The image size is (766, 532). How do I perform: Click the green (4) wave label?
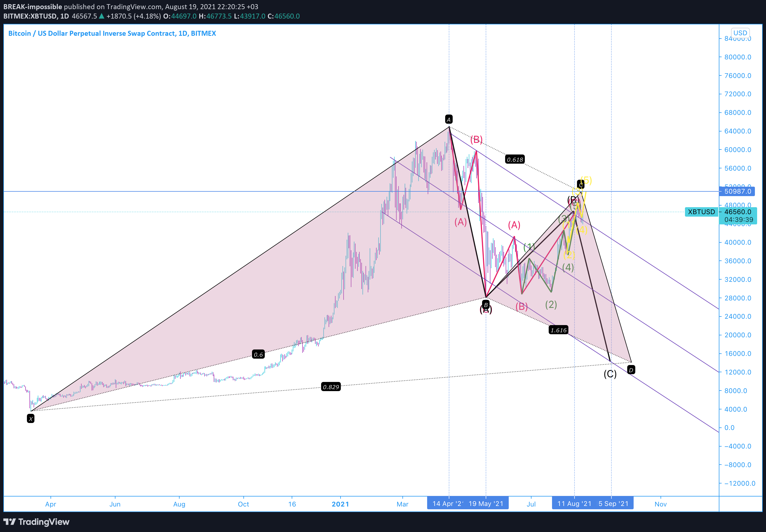pyautogui.click(x=568, y=267)
